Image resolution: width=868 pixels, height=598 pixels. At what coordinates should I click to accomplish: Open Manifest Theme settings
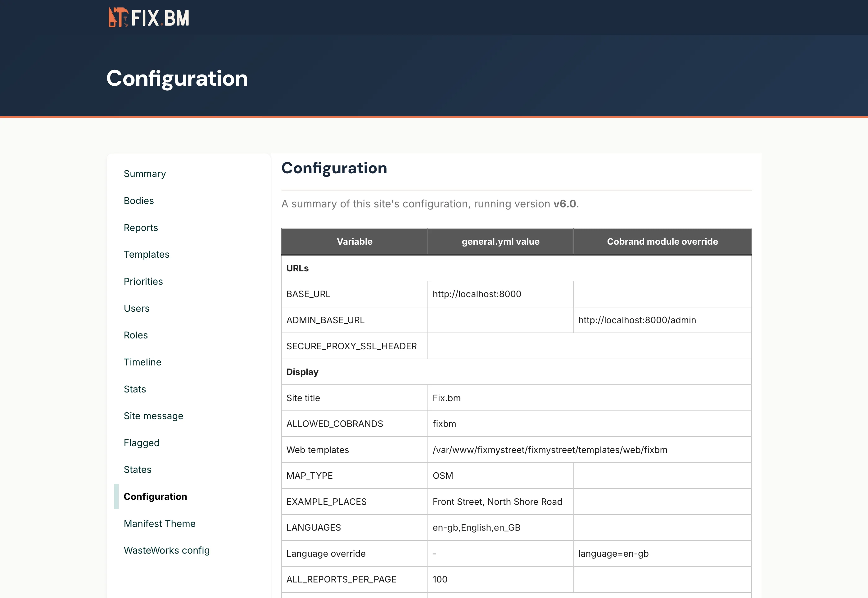160,523
